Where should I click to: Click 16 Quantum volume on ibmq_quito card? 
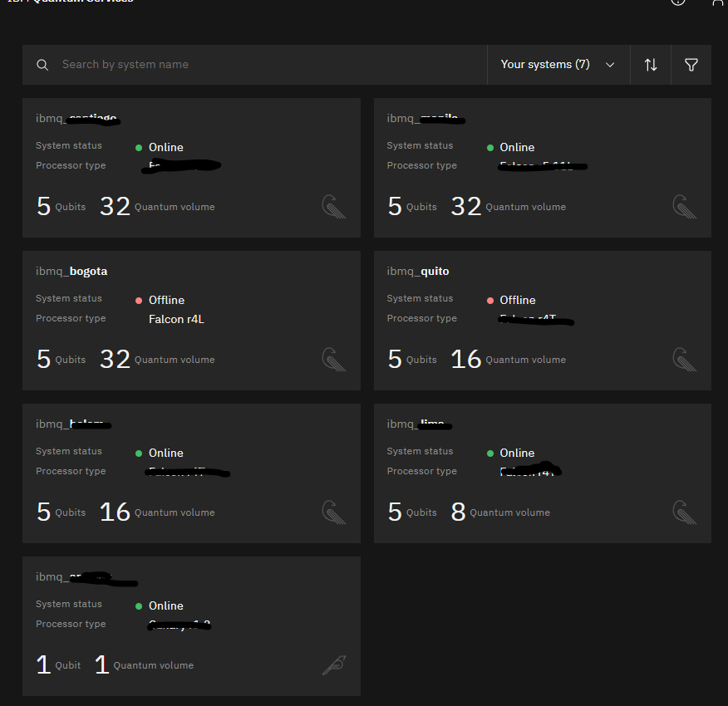tap(508, 360)
